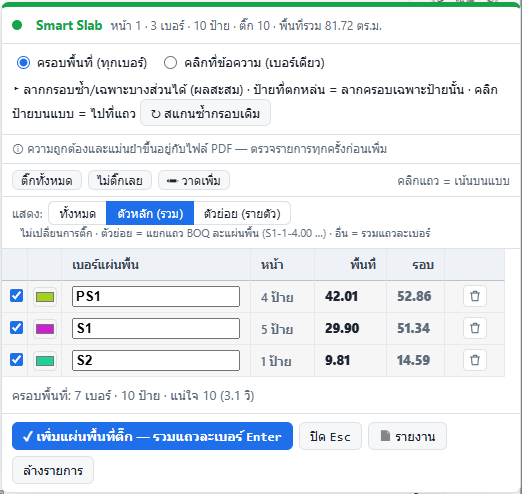Edit the S1 slab name field

(x=156, y=328)
